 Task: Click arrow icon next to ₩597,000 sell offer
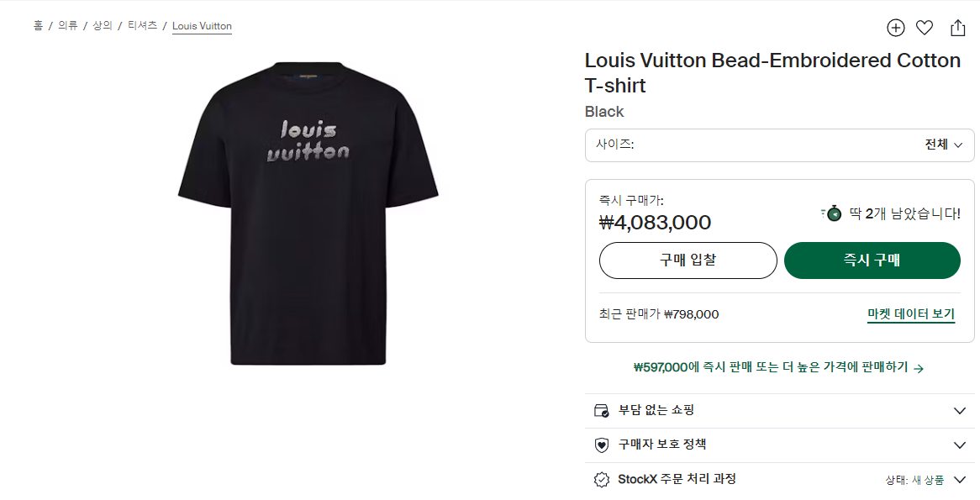[x=919, y=368]
